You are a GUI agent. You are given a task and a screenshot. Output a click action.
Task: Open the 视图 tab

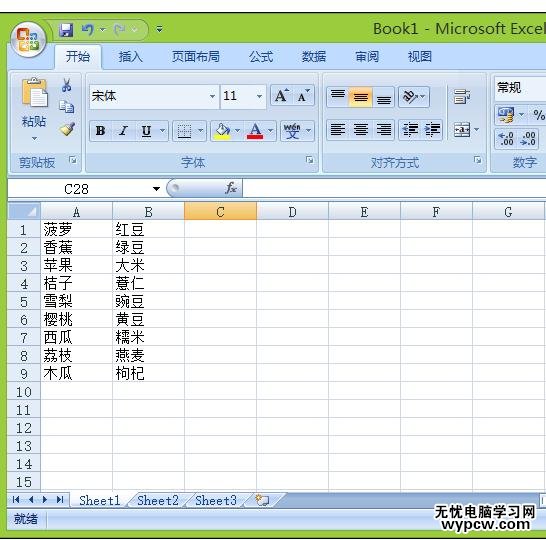[420, 56]
